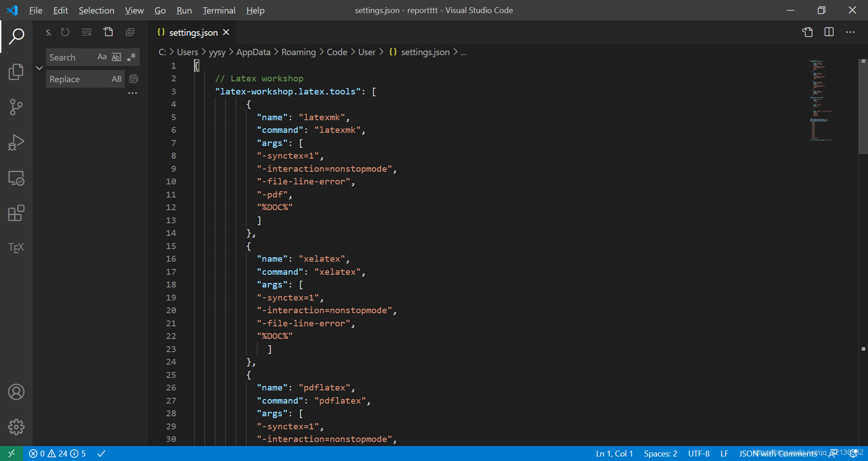The image size is (868, 461).
Task: Click '"name": "pdflatex"' on line 26
Action: (x=303, y=388)
